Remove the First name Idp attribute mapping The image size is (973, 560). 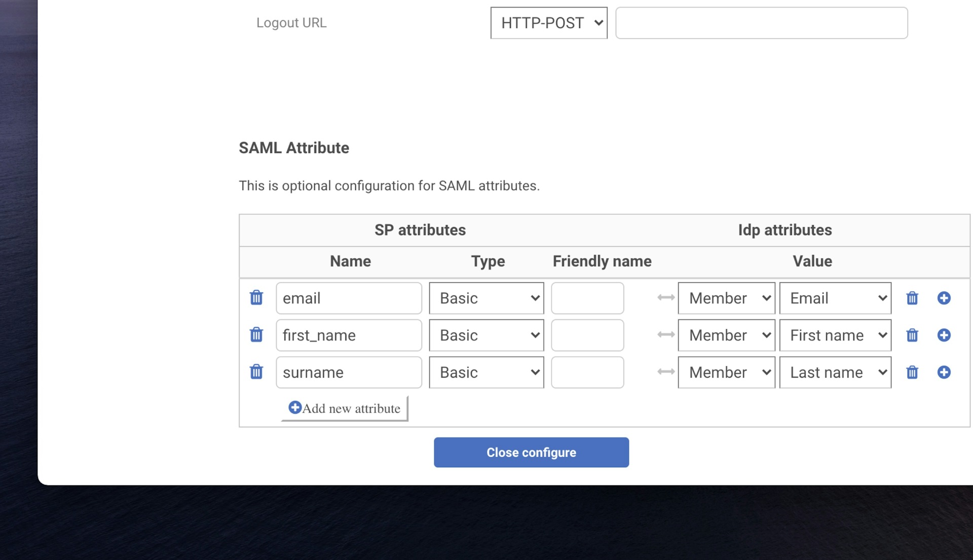tap(912, 335)
